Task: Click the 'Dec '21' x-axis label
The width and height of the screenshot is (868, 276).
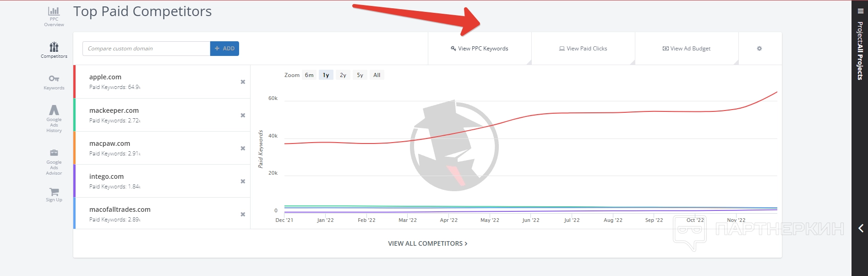Action: coord(284,220)
